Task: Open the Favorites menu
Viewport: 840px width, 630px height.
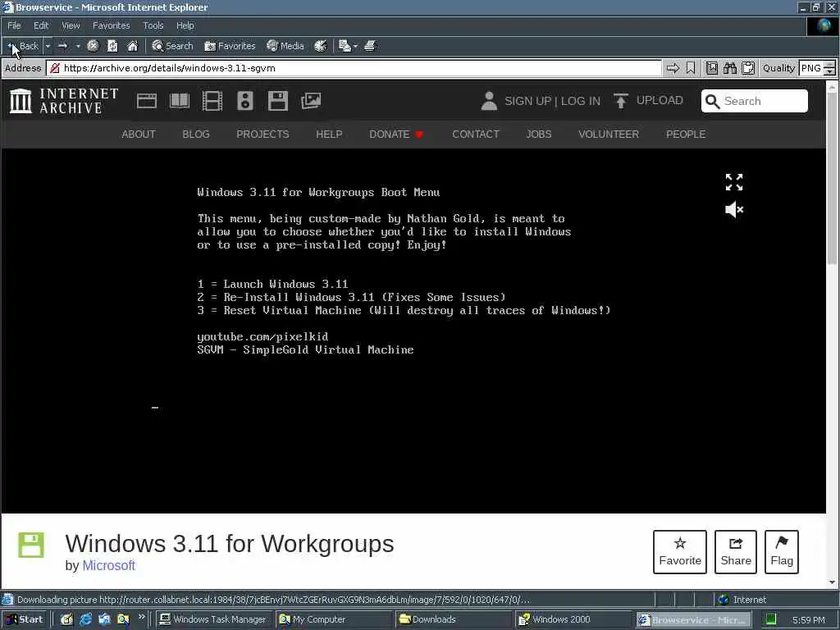Action: 111,25
